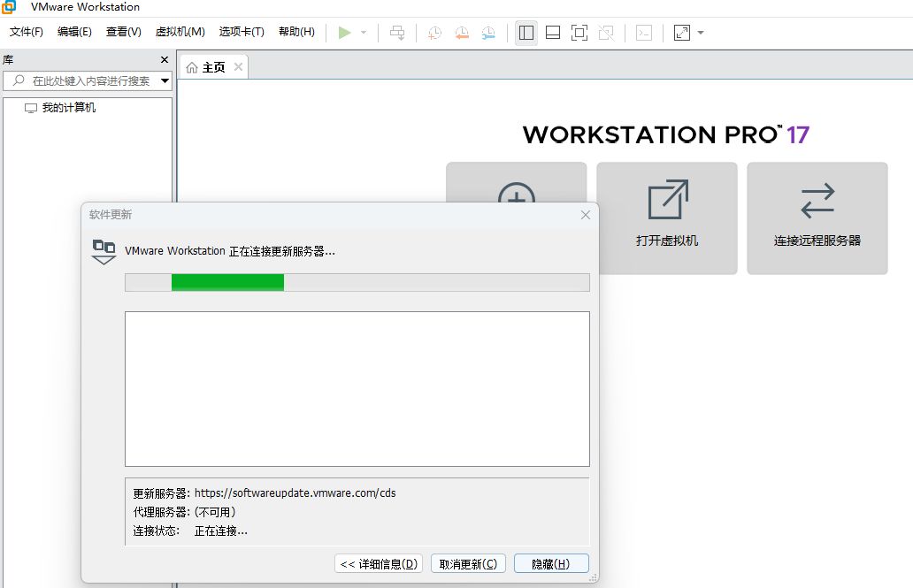Open the 帮助(H) menu
Image resolution: width=913 pixels, height=588 pixels.
296,32
